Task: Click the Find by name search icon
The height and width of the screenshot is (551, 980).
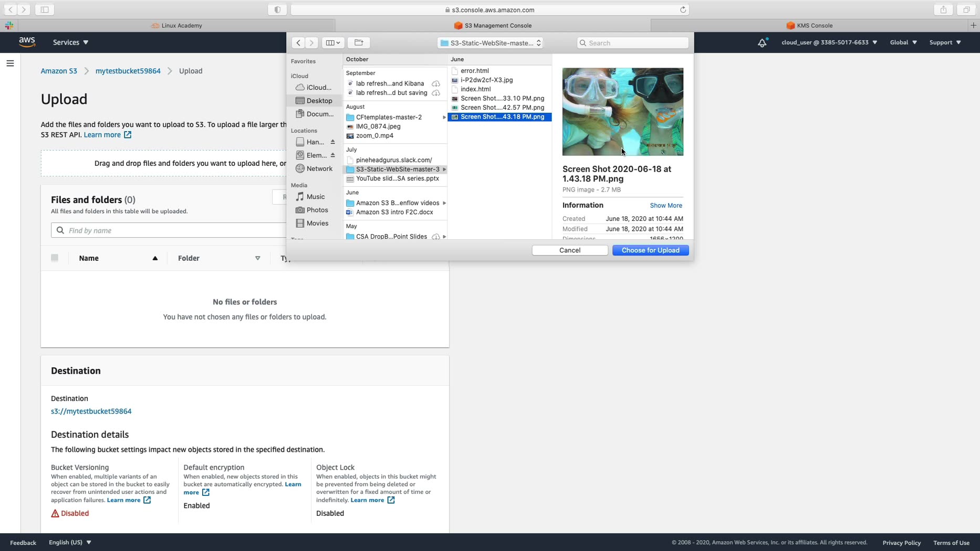Action: click(x=60, y=230)
